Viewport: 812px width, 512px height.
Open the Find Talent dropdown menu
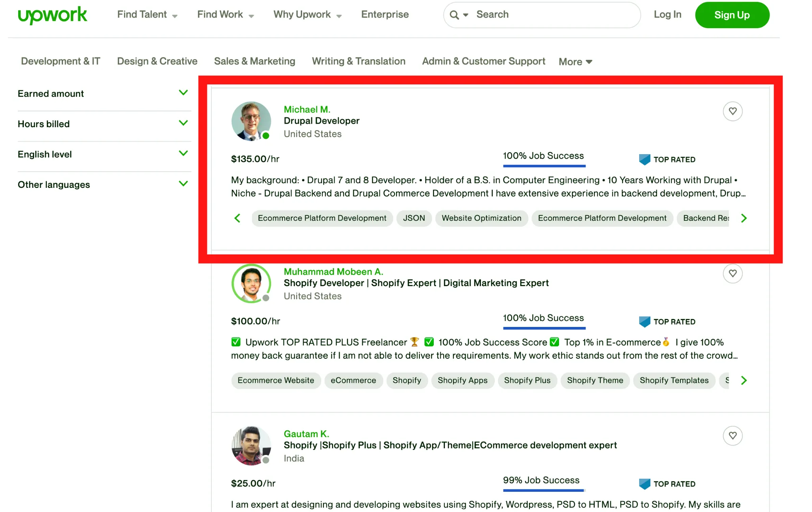147,15
